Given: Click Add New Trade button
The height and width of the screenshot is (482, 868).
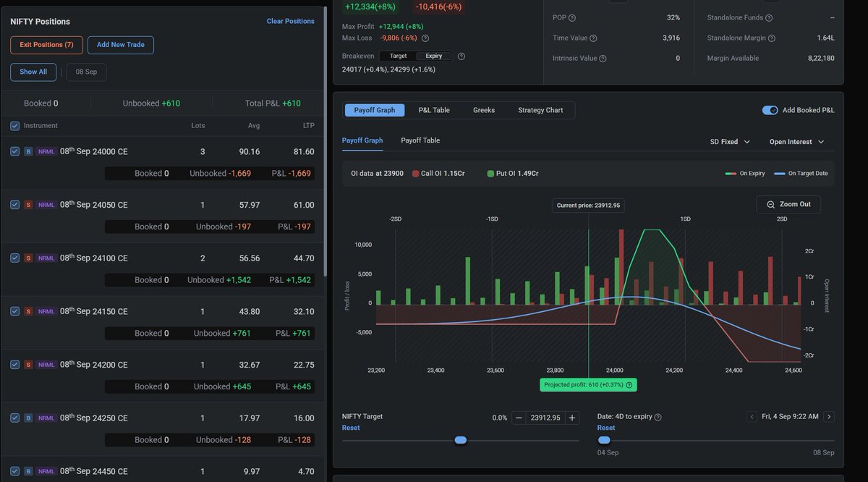Looking at the screenshot, I should tap(121, 45).
